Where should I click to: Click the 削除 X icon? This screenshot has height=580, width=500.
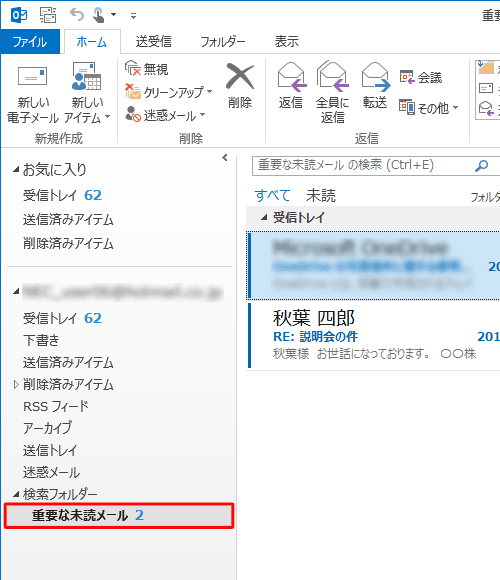point(240,77)
